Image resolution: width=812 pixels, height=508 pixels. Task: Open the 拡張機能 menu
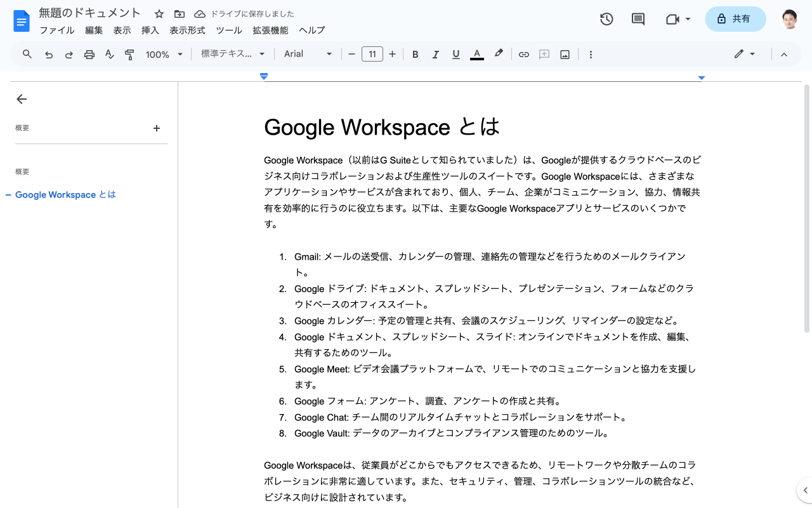[x=270, y=30]
